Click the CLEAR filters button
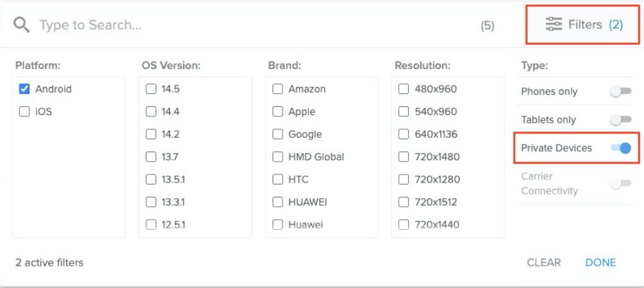This screenshot has height=288, width=644. click(x=544, y=262)
